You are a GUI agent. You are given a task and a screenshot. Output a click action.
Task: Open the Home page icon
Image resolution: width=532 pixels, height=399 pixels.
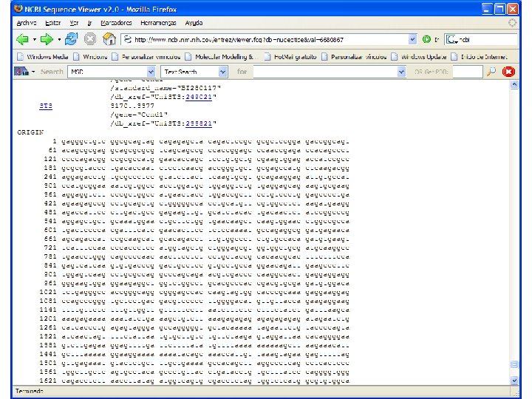coord(109,39)
